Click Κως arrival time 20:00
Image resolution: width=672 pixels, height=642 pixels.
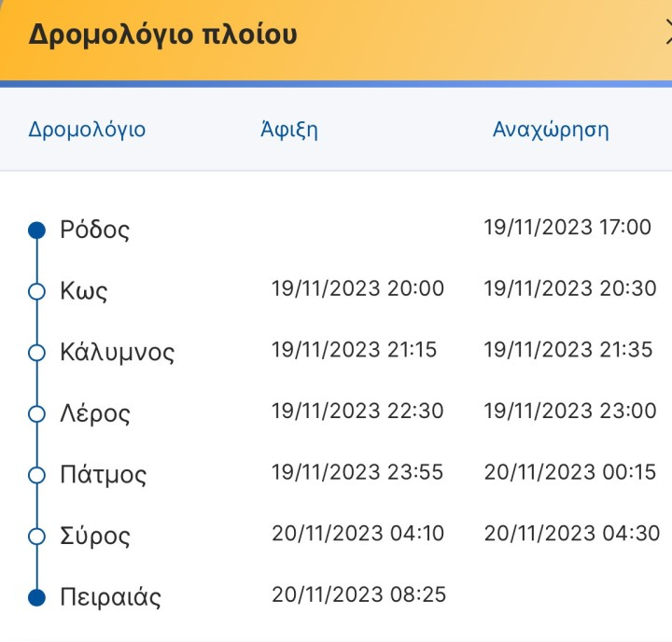357,288
